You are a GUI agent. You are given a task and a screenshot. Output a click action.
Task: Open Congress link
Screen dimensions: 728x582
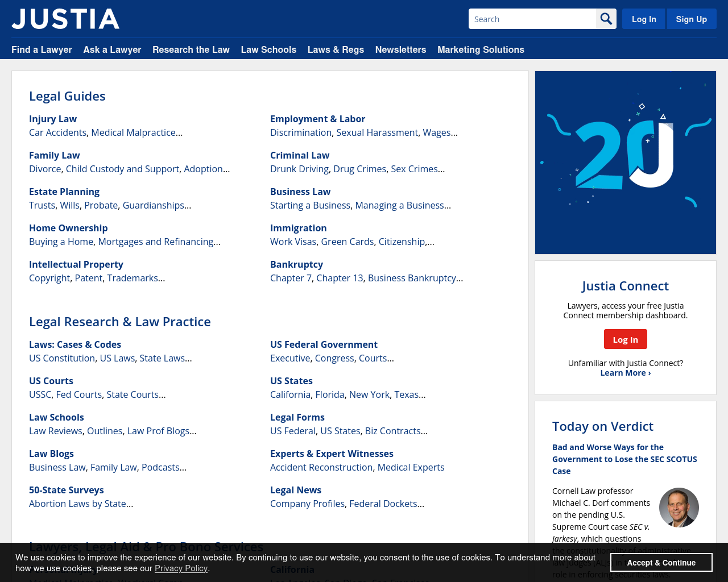click(334, 358)
